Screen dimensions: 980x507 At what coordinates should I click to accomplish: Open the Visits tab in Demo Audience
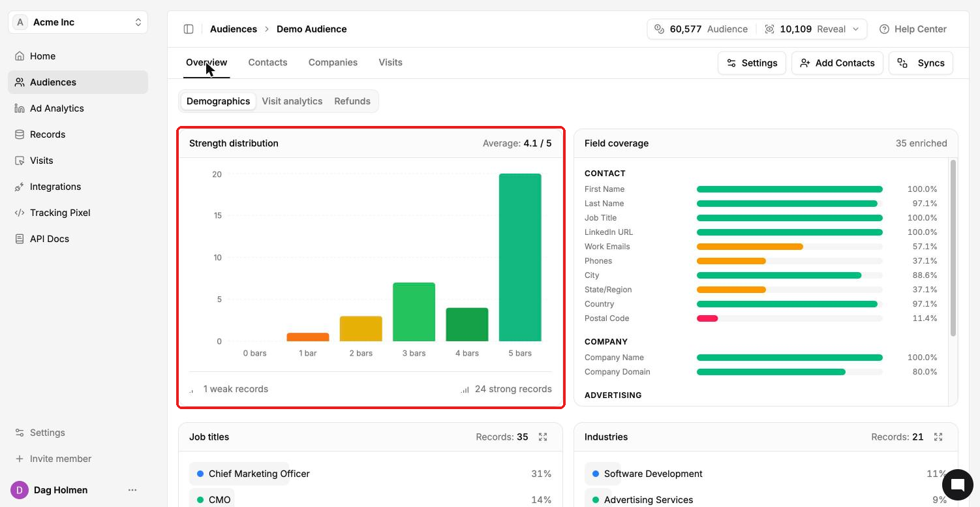[390, 63]
